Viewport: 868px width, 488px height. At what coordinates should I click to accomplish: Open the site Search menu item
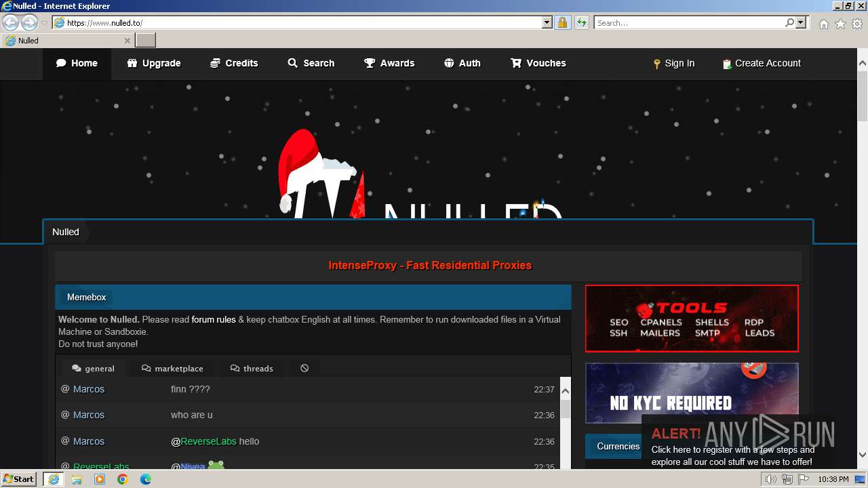click(311, 63)
